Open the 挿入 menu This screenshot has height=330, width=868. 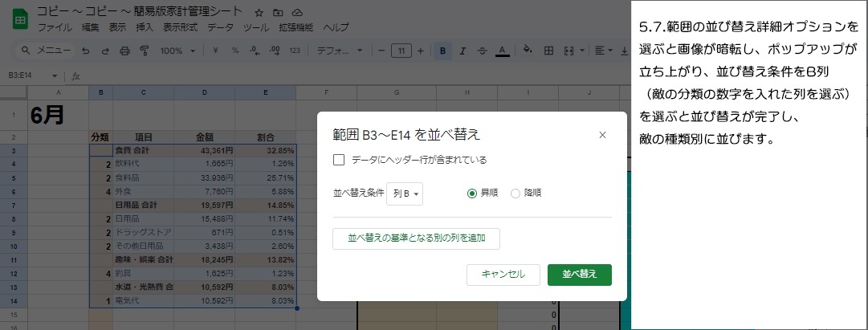coord(145,27)
